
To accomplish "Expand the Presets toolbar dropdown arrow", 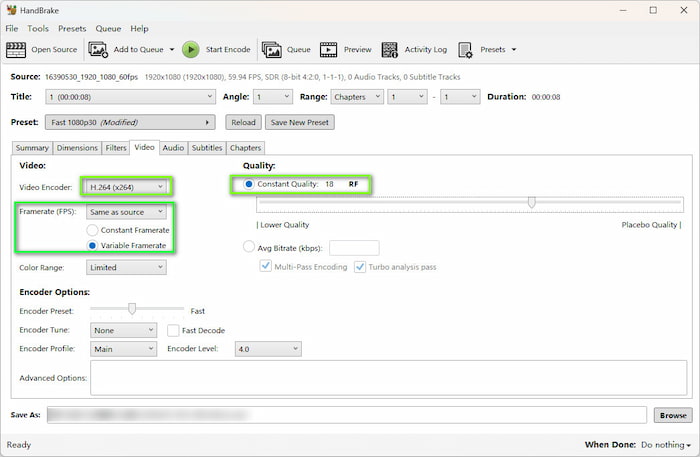I will click(x=514, y=50).
